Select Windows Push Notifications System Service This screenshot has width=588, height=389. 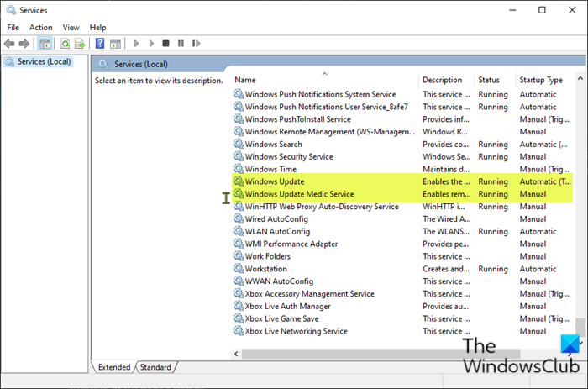pyautogui.click(x=402, y=94)
